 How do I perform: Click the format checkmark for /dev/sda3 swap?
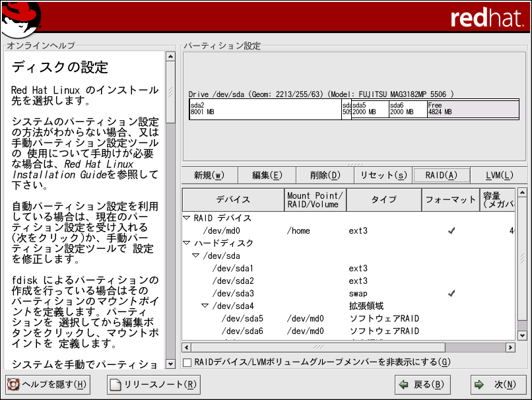(x=451, y=293)
